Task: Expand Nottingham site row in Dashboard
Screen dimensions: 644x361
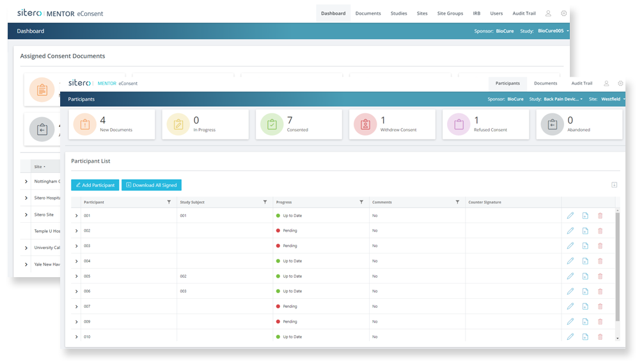Action: click(26, 181)
